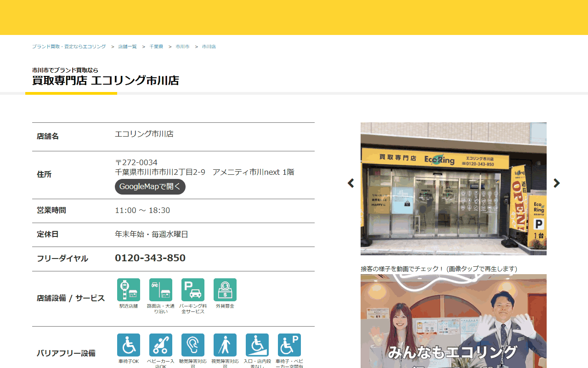
Task: Play the みんなもエコリング customer service video
Action: pyautogui.click(x=453, y=321)
